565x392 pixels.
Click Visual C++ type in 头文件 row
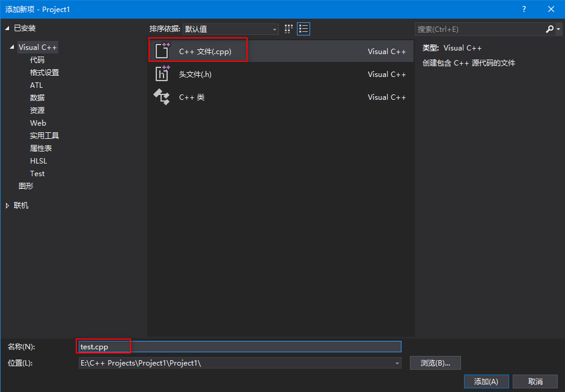[386, 74]
